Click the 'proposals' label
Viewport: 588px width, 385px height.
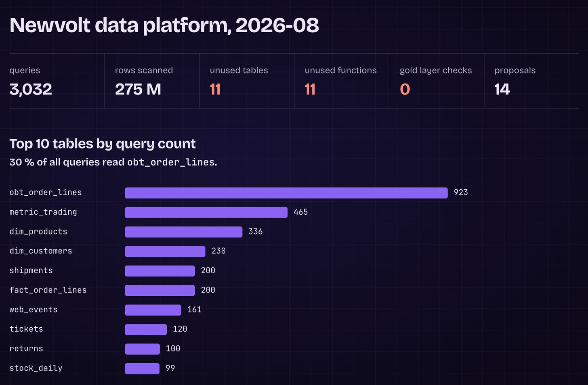[x=515, y=70]
